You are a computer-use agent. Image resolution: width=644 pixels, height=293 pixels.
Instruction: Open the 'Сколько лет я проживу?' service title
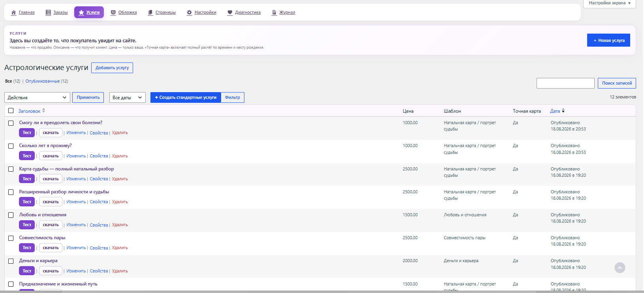(45, 146)
